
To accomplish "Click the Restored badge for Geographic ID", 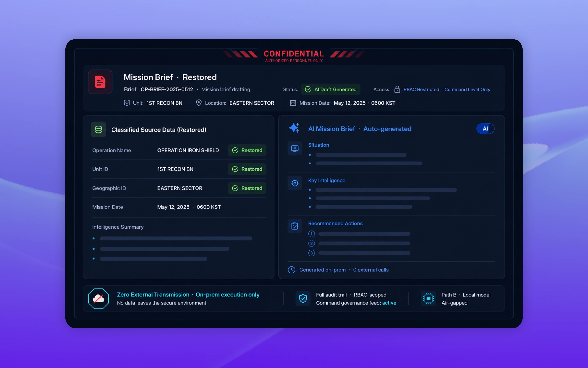I will click(x=247, y=188).
